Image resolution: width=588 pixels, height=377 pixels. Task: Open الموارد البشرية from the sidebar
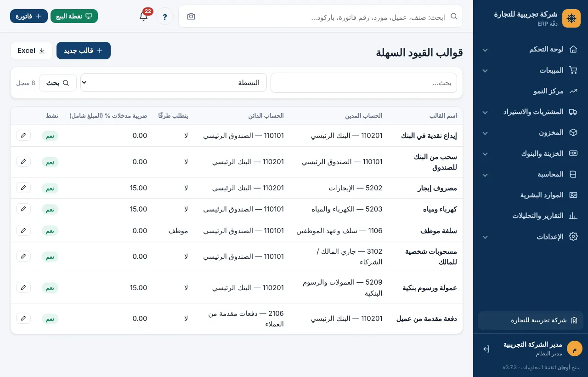[531, 195]
